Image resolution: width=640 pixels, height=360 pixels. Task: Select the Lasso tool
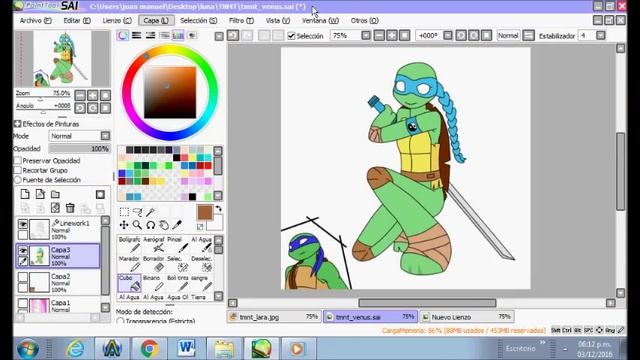(138, 212)
